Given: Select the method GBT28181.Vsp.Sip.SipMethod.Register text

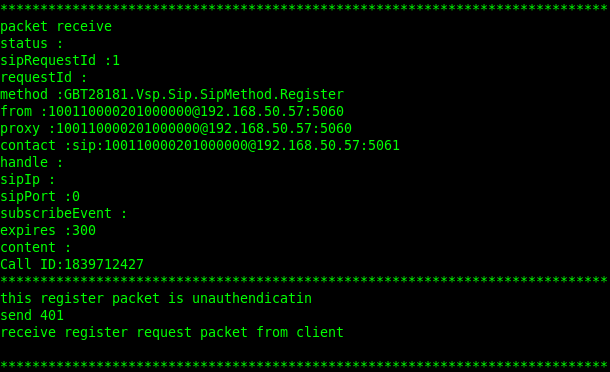Looking at the screenshot, I should [x=172, y=95].
